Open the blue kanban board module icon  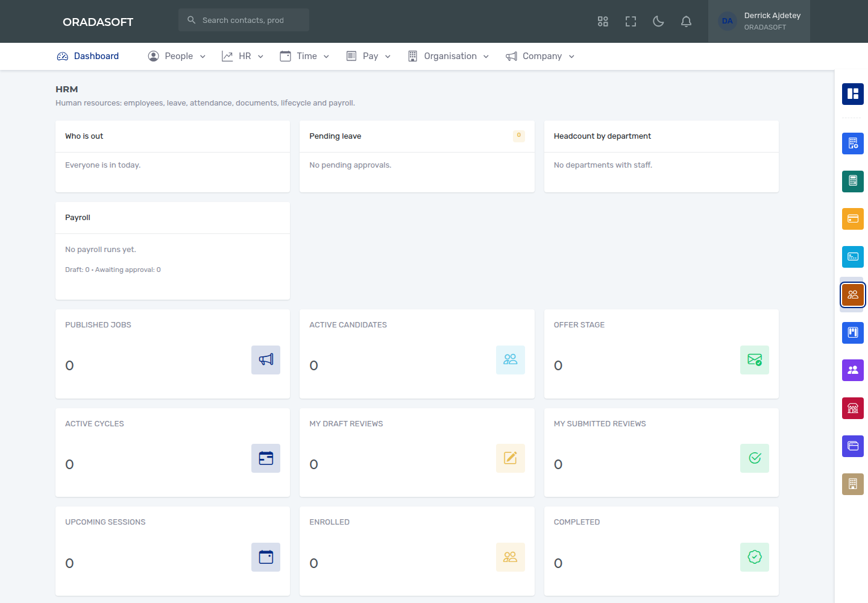tap(853, 333)
